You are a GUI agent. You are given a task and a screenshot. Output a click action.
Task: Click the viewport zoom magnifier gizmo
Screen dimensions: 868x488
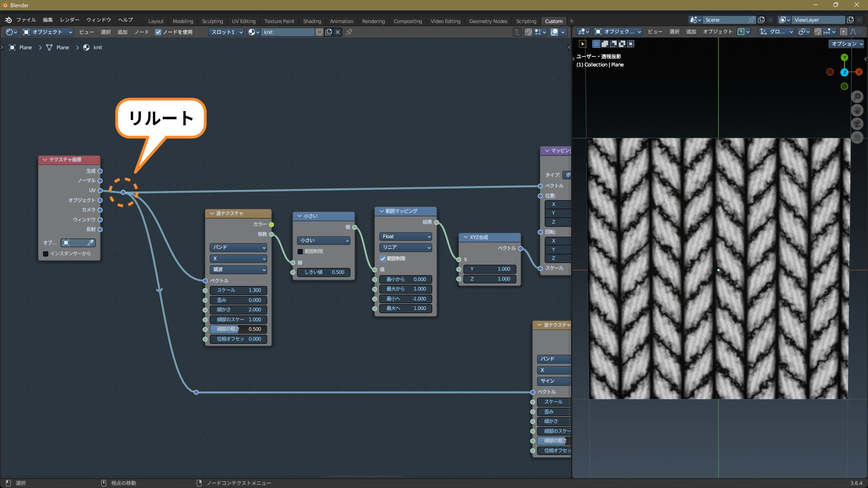pos(857,97)
